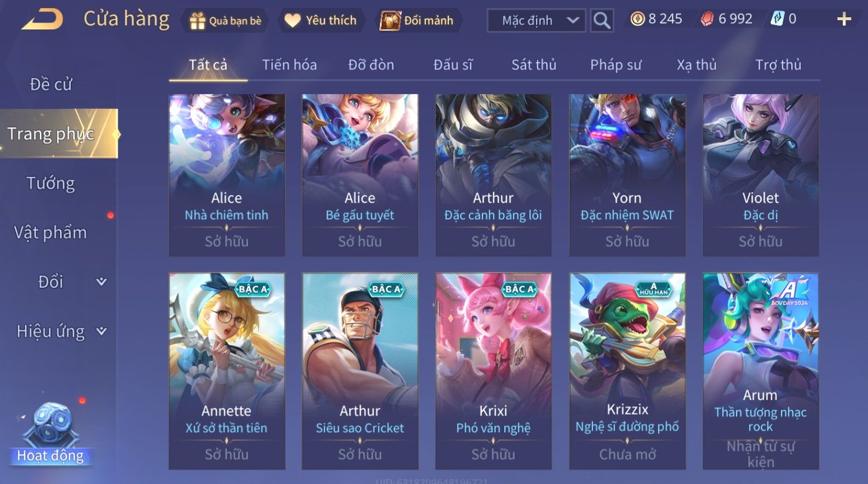The width and height of the screenshot is (868, 484).
Task: Switch to the Sát thủ tab
Action: [x=534, y=65]
